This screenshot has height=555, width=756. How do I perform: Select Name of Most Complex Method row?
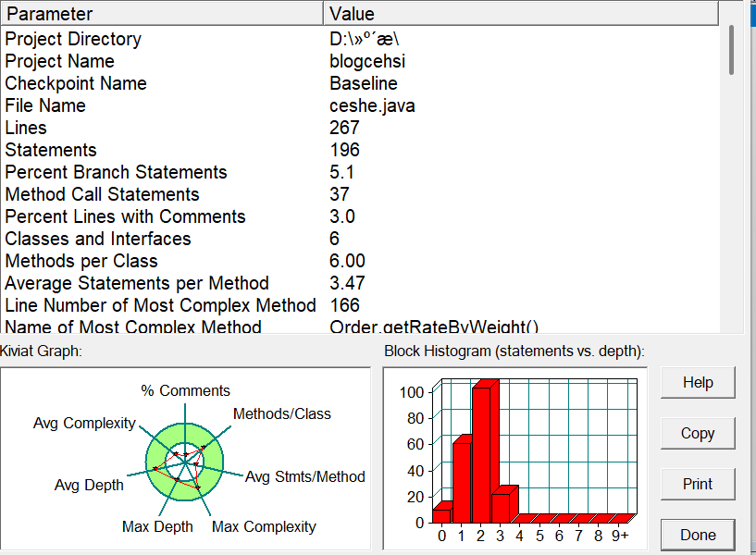pyautogui.click(x=133, y=327)
